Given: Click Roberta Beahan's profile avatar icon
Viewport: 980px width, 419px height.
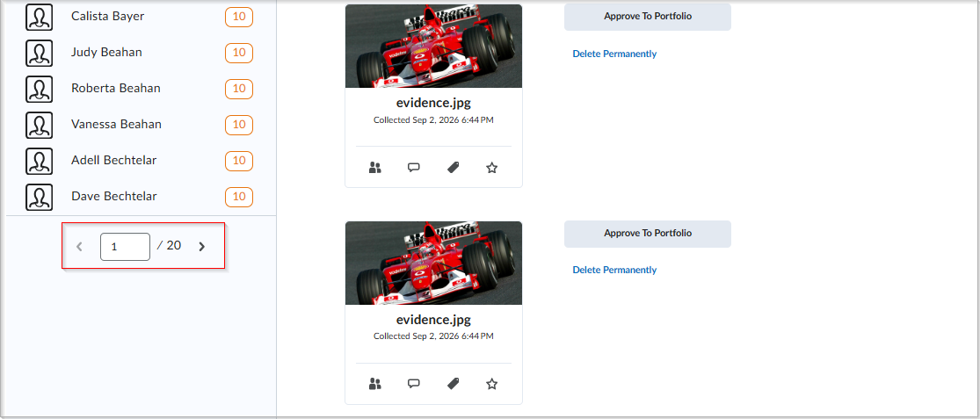Looking at the screenshot, I should pyautogui.click(x=39, y=89).
